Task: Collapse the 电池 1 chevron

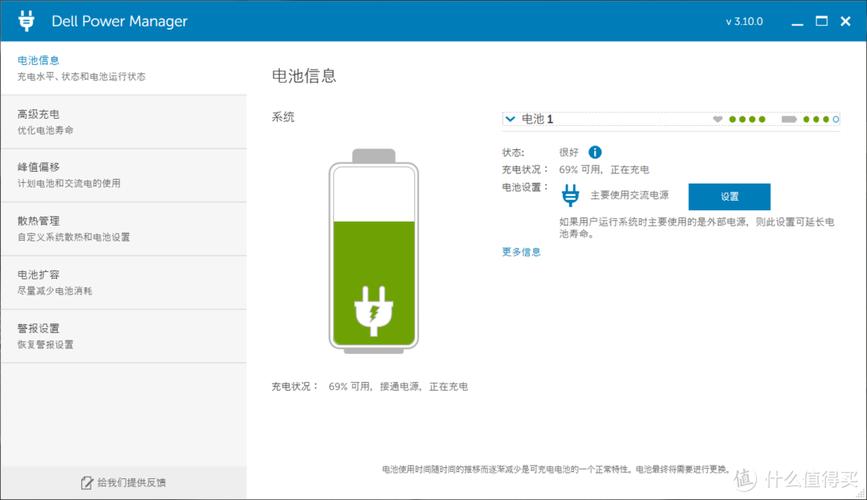Action: (510, 119)
